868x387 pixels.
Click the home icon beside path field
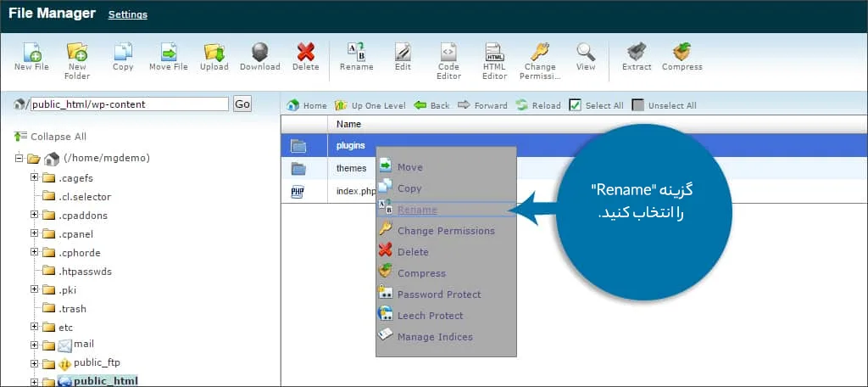(20, 104)
